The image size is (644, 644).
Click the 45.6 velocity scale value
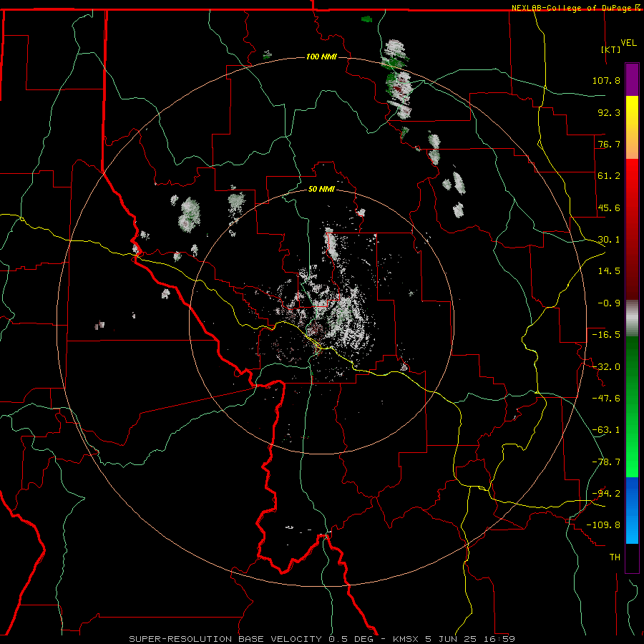[x=609, y=208]
